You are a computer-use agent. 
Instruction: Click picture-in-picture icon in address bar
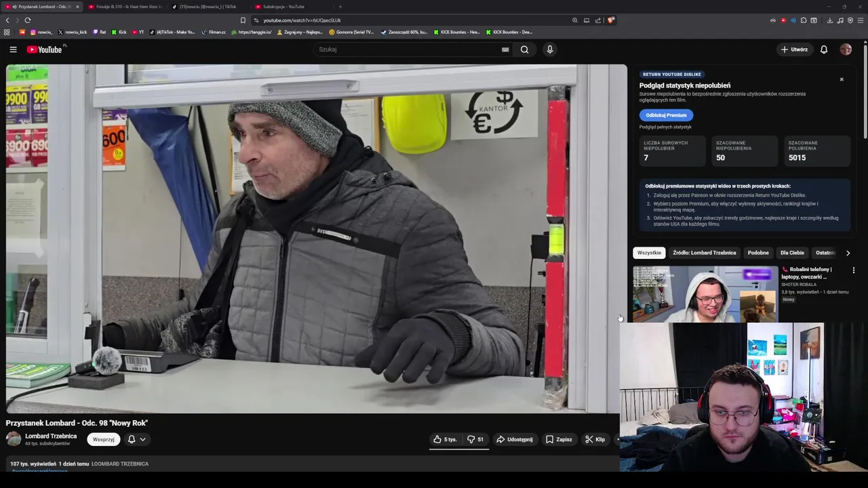(x=587, y=20)
